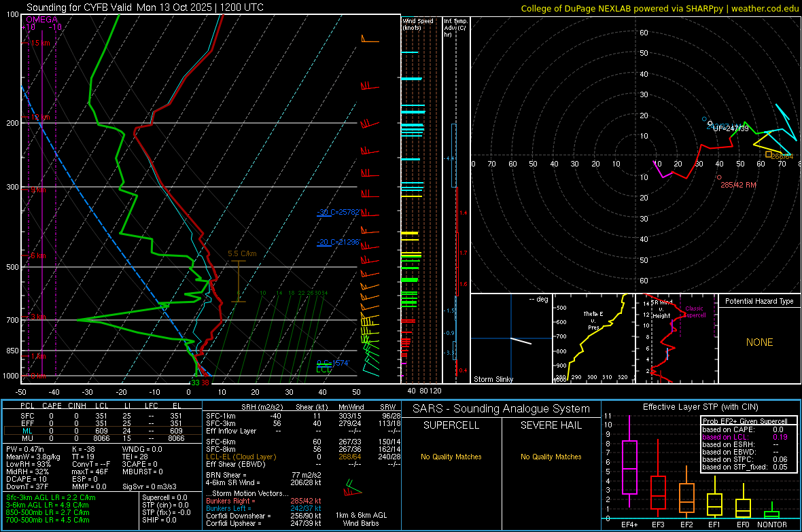Screen dimensions: 802x532
Task: Select the MU parcel row
Action: (101, 438)
